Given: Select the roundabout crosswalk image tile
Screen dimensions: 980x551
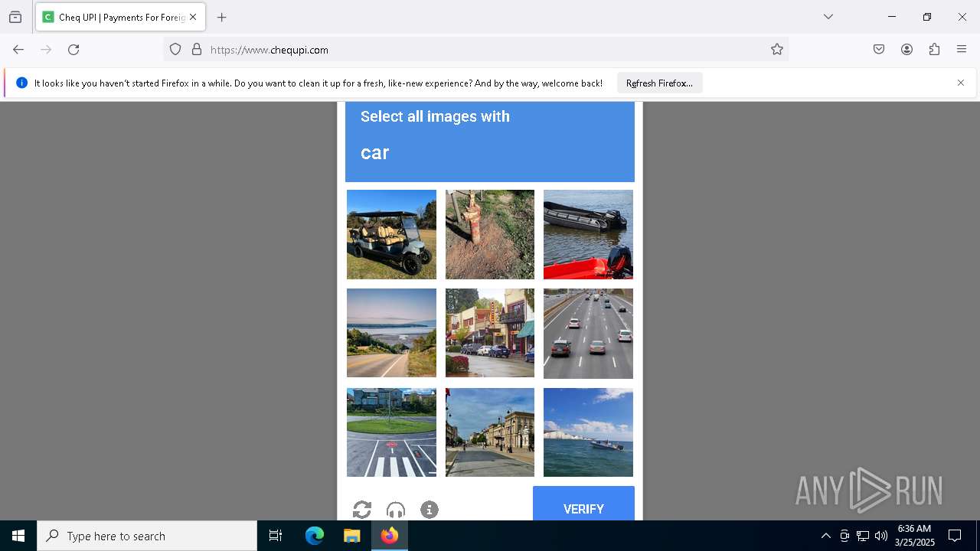Looking at the screenshot, I should tap(391, 432).
